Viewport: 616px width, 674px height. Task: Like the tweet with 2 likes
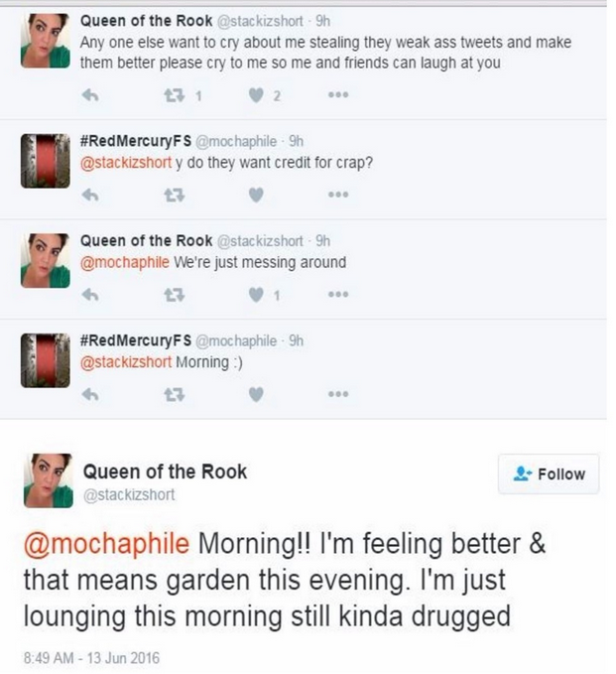(257, 97)
